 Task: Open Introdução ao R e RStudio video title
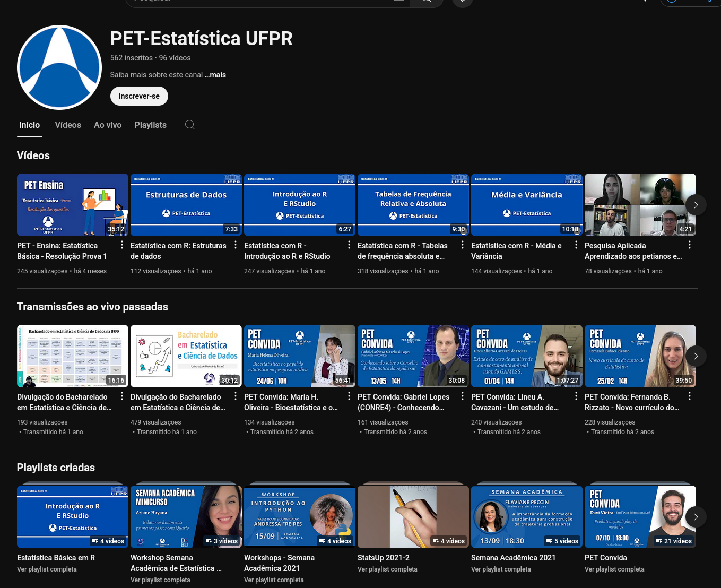[x=287, y=251]
